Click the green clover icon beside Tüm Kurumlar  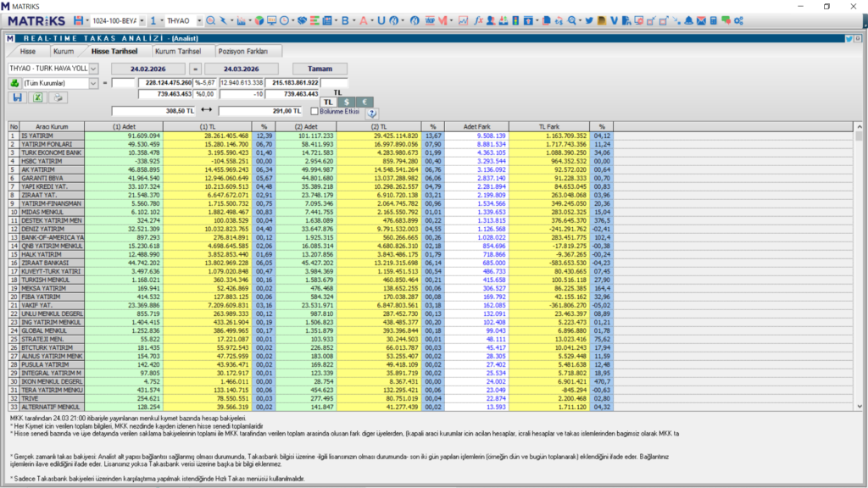(14, 83)
